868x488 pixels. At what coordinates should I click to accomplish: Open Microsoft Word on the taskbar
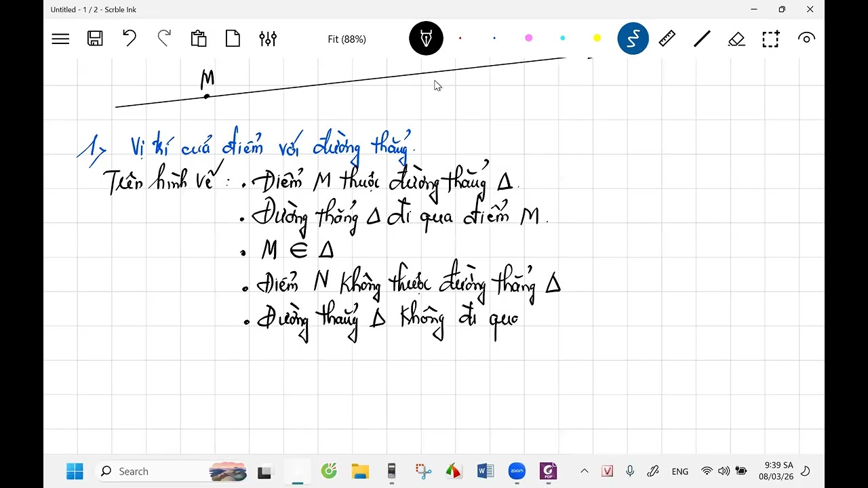[486, 471]
